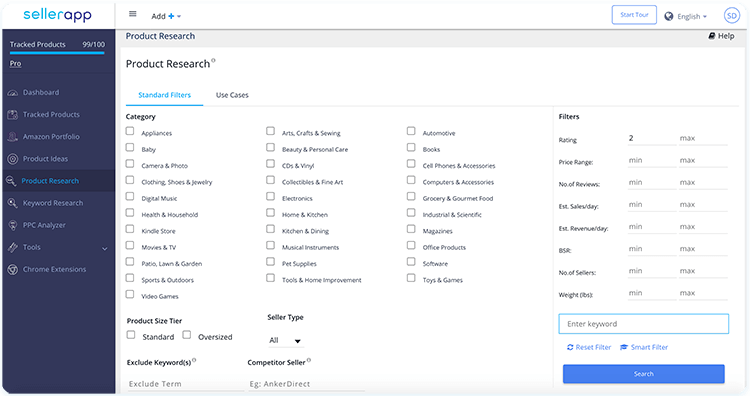Click the Keyword Research sidebar icon
The width and height of the screenshot is (750, 396).
[13, 203]
